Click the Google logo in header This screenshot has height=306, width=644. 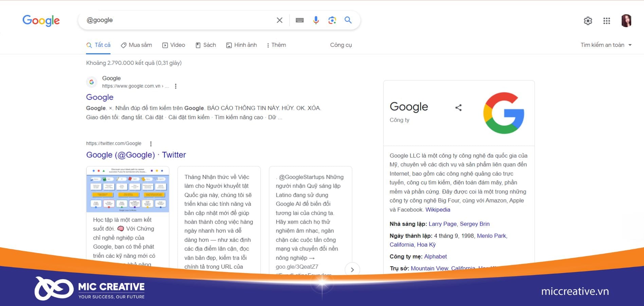(41, 20)
